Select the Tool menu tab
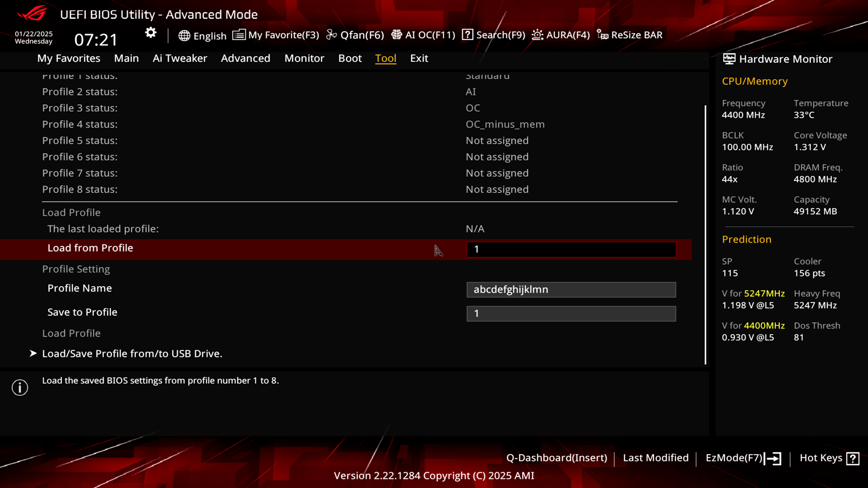The width and height of the screenshot is (868, 488). pos(386,58)
